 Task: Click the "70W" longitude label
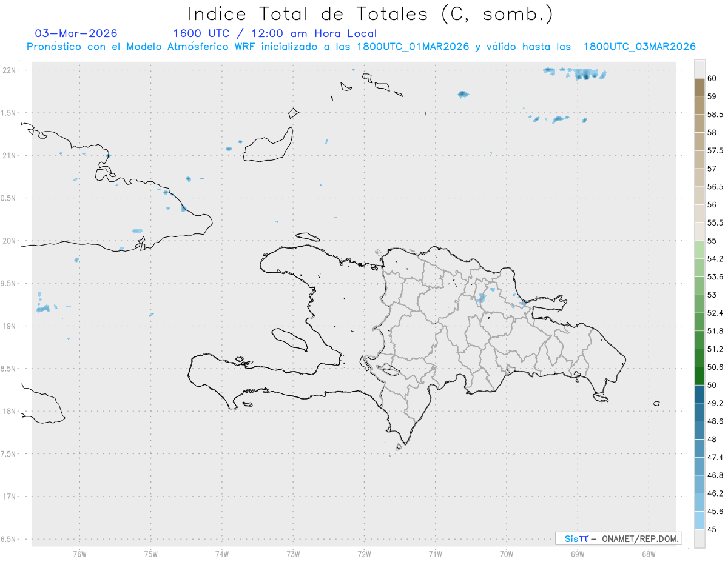pos(507,554)
